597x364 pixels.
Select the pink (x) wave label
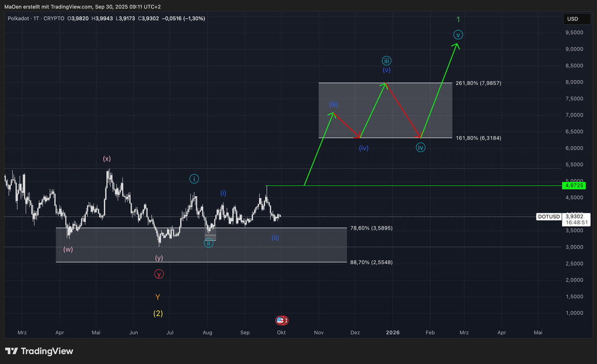[x=107, y=159]
